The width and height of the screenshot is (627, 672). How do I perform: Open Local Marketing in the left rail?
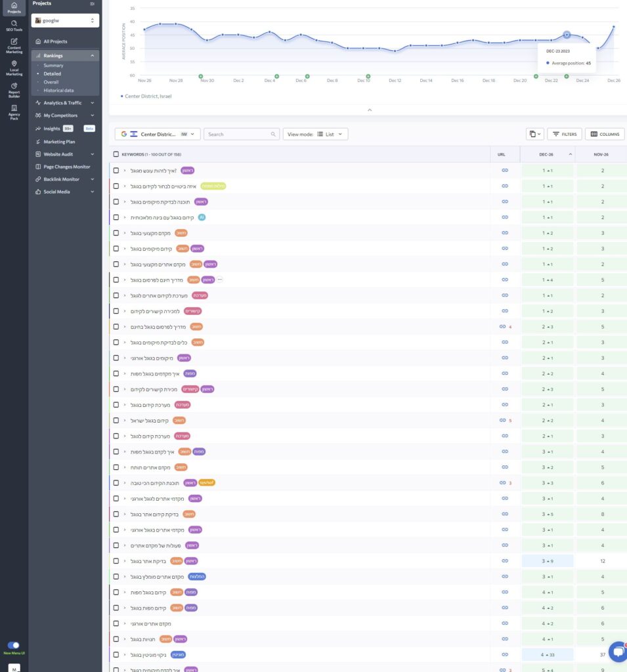[x=14, y=68]
